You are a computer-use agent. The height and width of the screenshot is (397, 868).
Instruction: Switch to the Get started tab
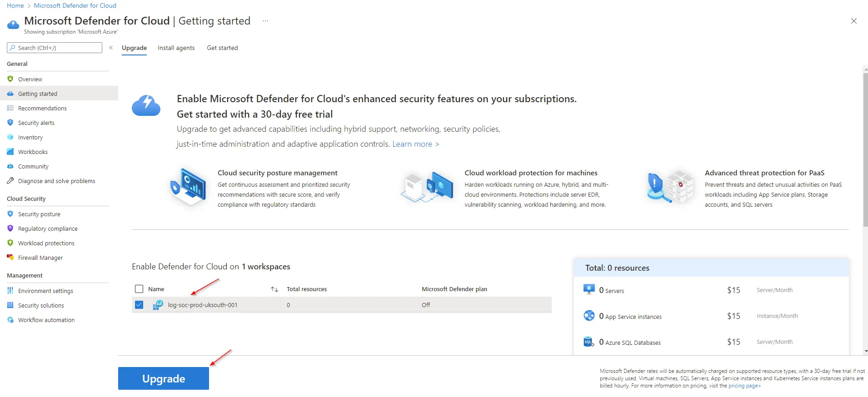(222, 48)
